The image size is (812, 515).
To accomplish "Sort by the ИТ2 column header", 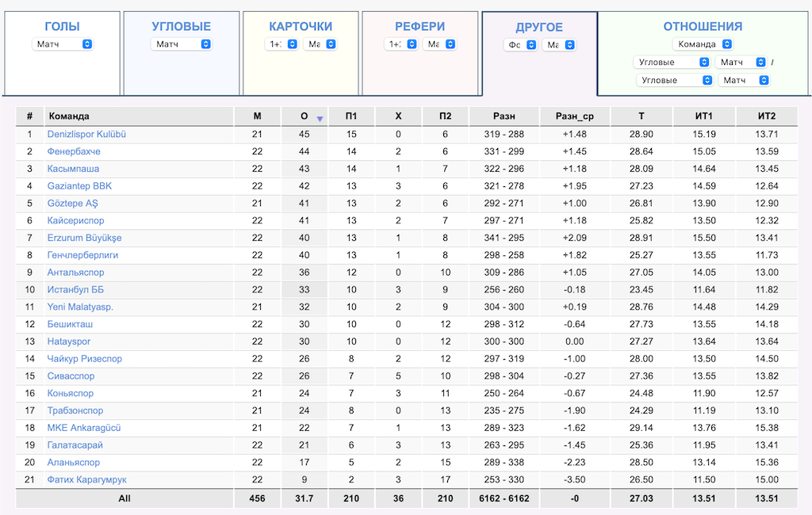I will (767, 116).
